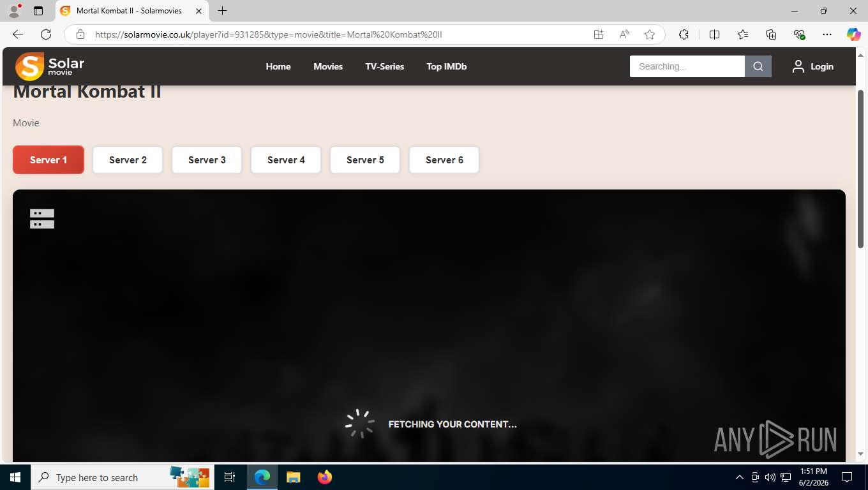Open the Home menu item

coord(278,66)
